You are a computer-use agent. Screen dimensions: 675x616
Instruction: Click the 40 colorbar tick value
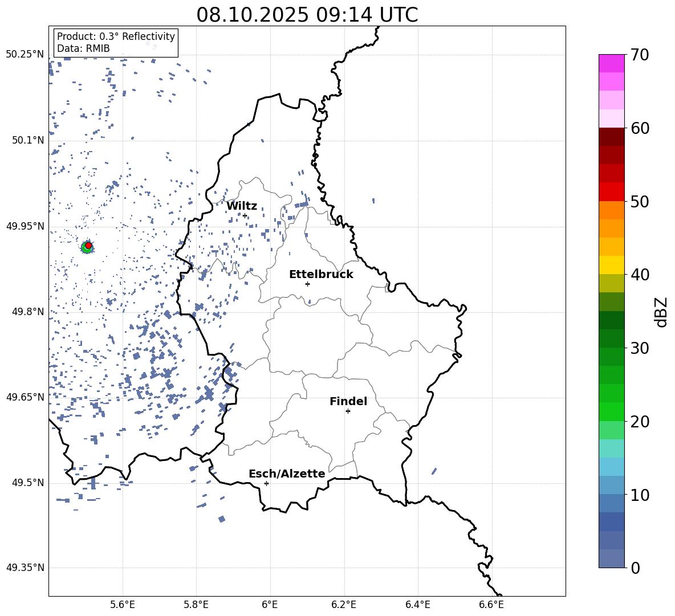point(640,275)
